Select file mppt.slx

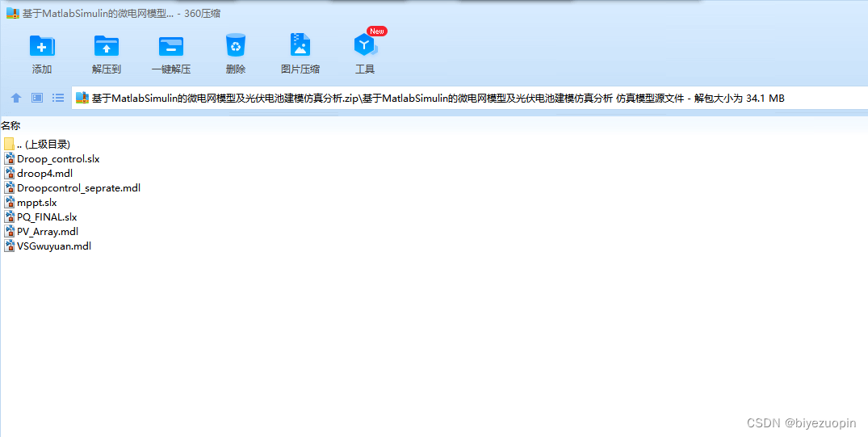click(x=36, y=203)
